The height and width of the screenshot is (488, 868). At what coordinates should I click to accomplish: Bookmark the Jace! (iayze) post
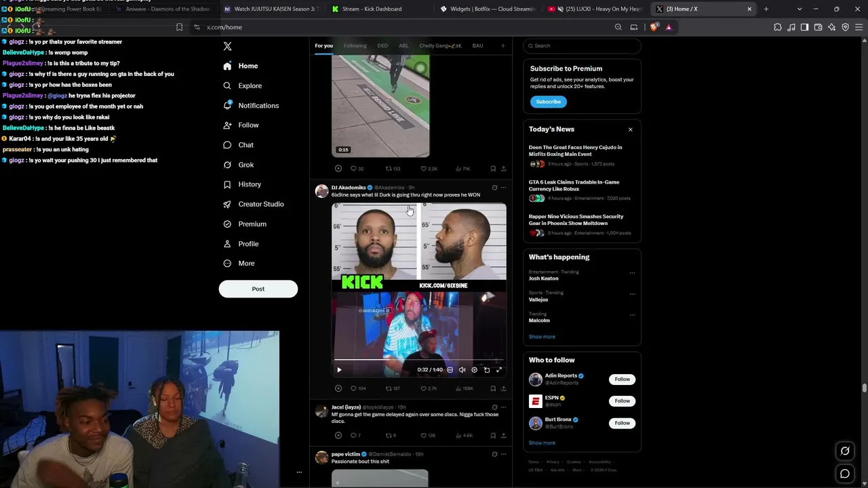pyautogui.click(x=493, y=435)
